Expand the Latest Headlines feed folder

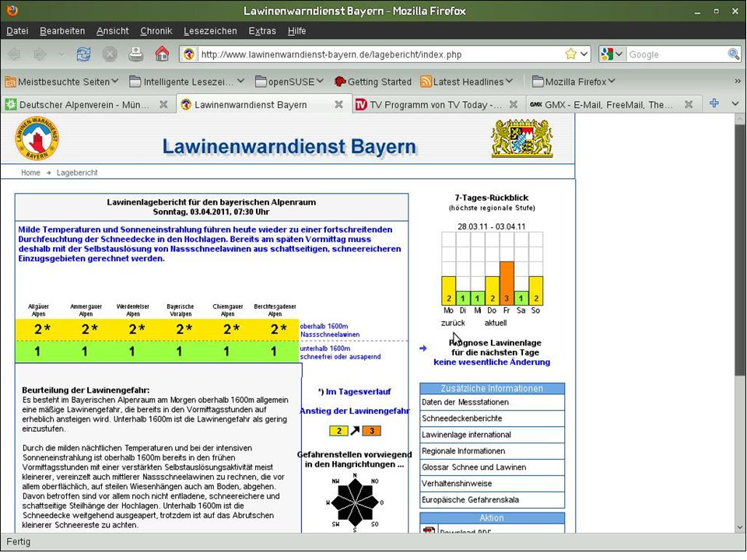click(466, 82)
